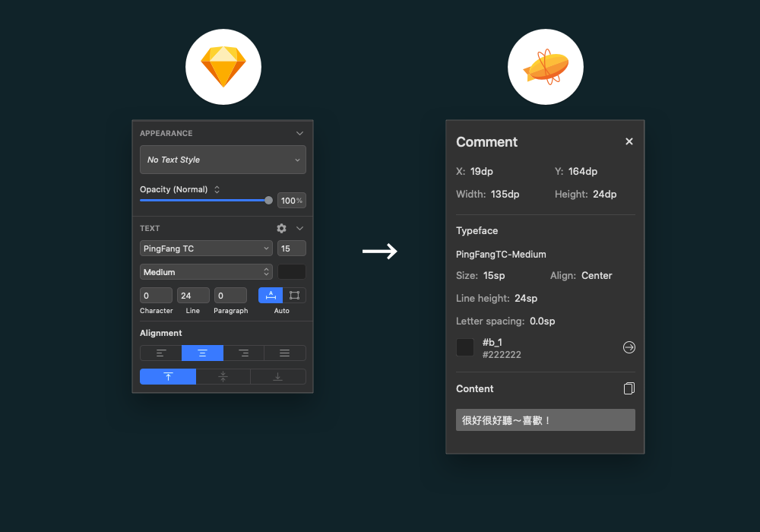760x532 pixels.
Task: Click the Size value 15sp
Action: tap(494, 276)
